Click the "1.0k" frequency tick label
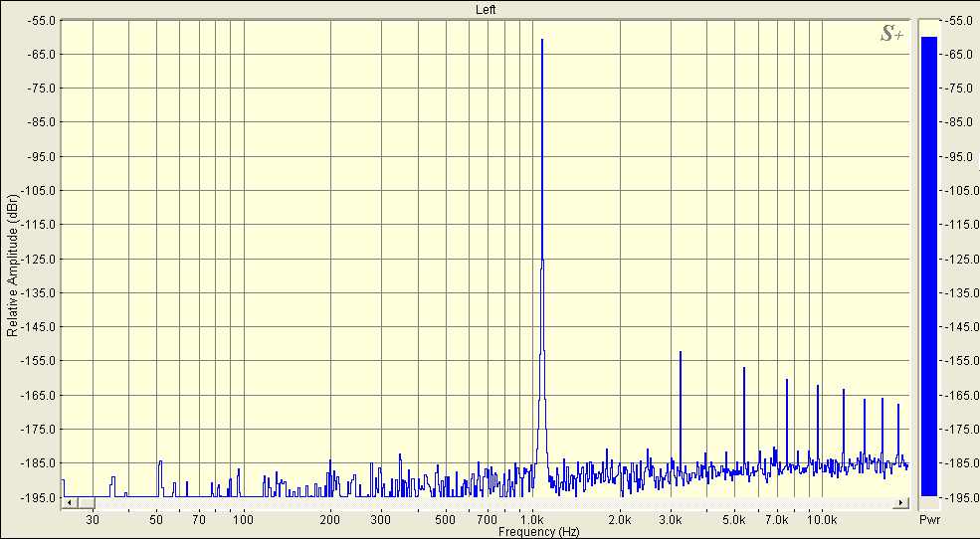Image resolution: width=980 pixels, height=539 pixels. [x=532, y=520]
